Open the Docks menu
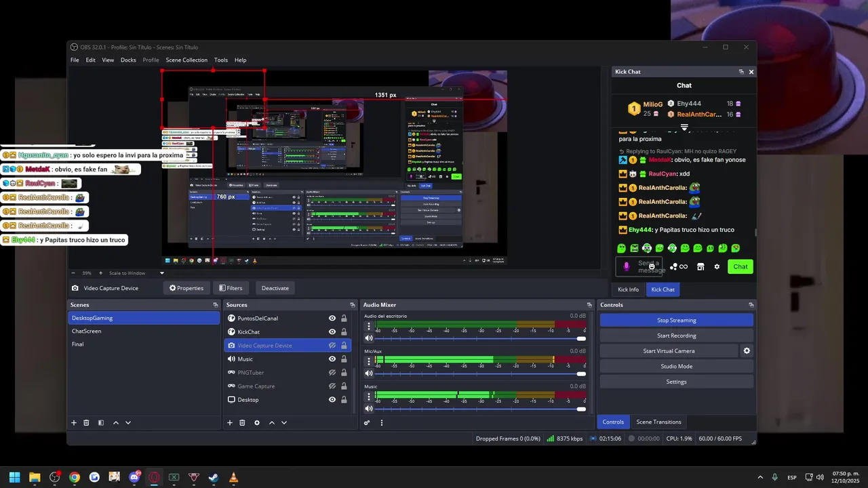 (x=128, y=60)
